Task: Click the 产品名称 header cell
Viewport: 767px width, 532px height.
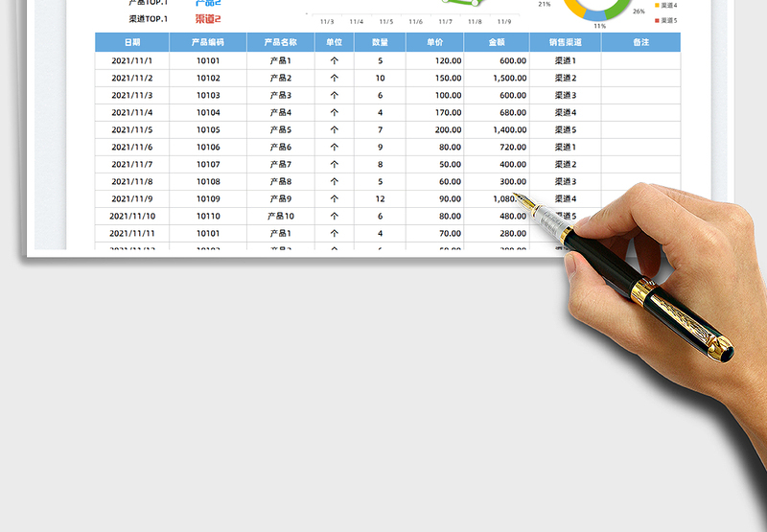Action: click(280, 42)
